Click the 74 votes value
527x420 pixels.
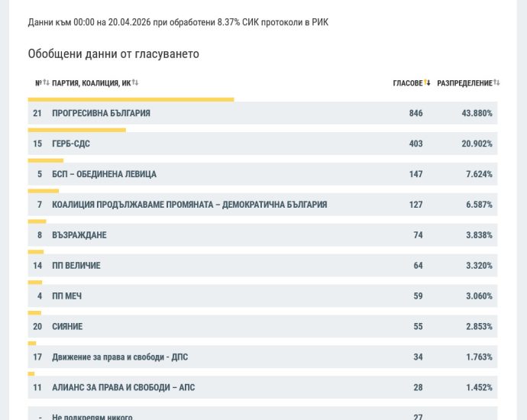pos(418,235)
